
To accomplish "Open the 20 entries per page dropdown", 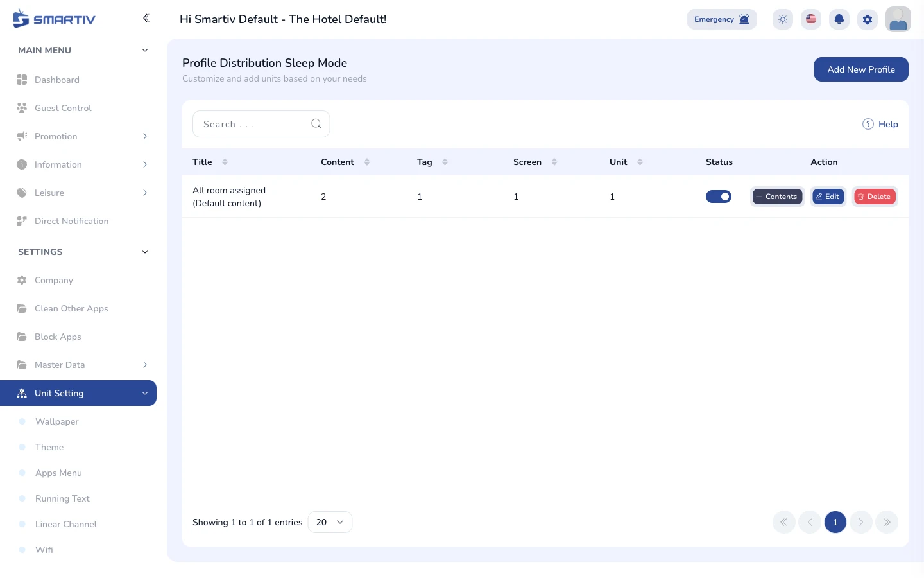I will pos(330,522).
